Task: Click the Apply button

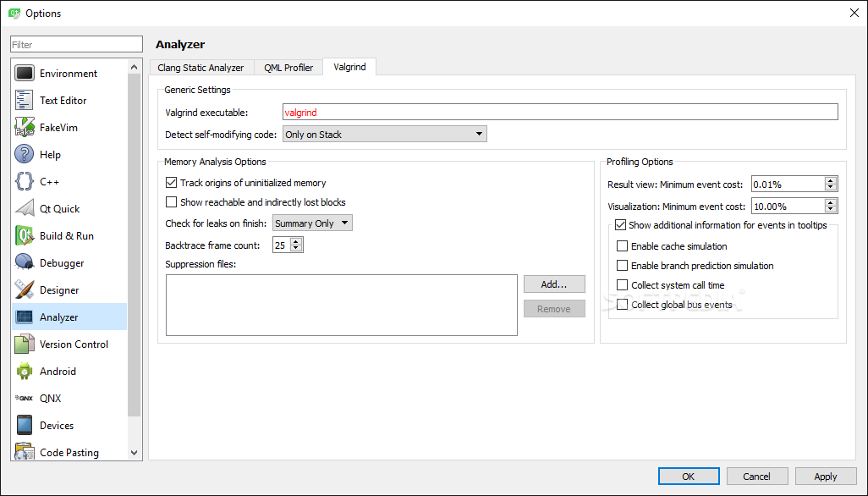Action: tap(826, 476)
